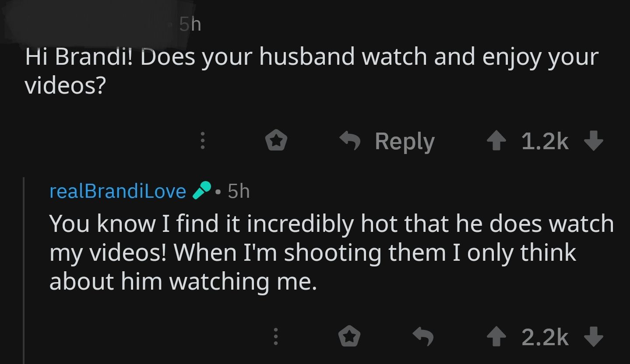
Task: Downvote the comment with 1.2k points
Action: point(594,142)
